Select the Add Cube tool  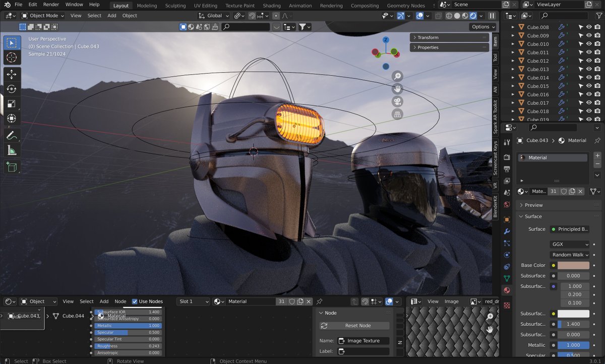(x=12, y=167)
